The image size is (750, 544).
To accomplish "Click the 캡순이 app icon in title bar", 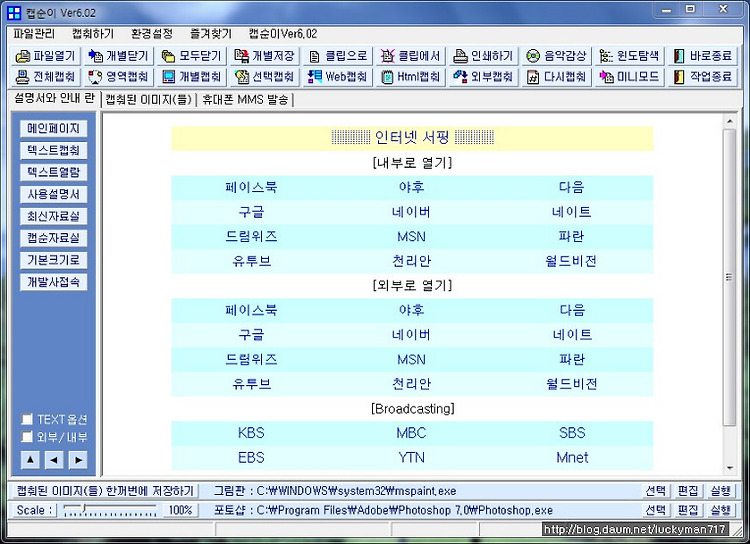I will 14,13.
